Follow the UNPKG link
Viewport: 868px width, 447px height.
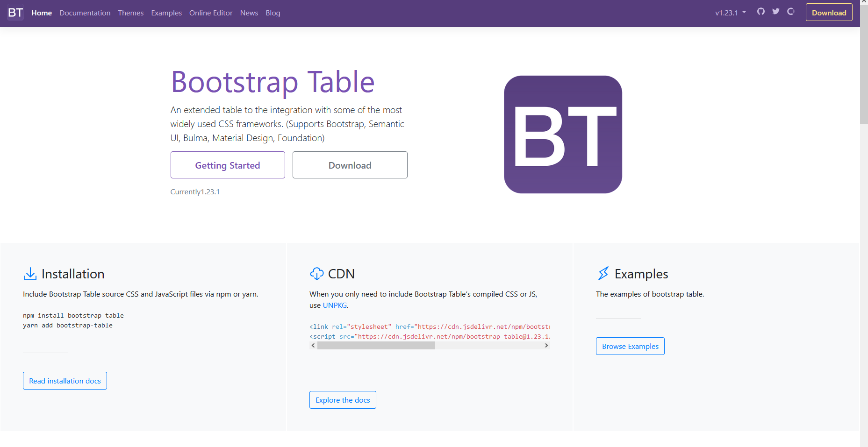click(335, 305)
